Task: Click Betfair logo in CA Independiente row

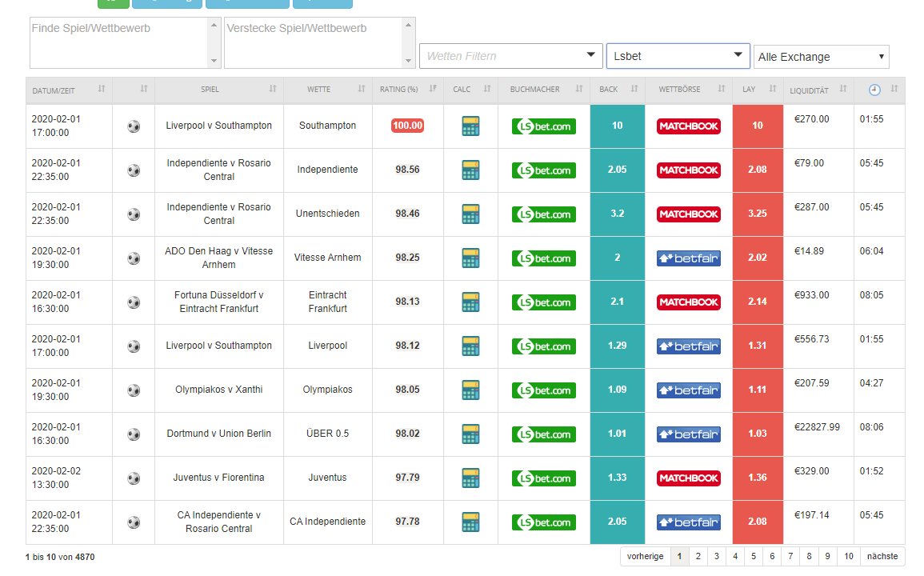Action: 688,522
